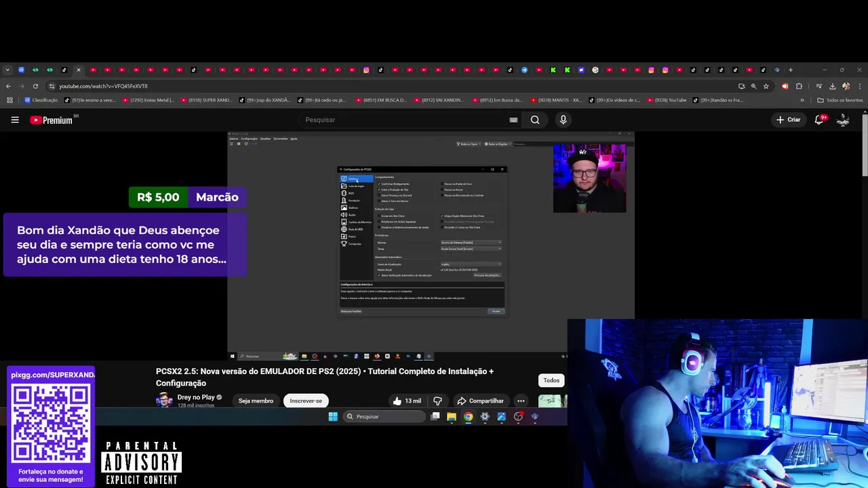Toggle Clique Duplo Alterna pra Tela Cheia
Screen dimensions: 868x488
pos(442,216)
